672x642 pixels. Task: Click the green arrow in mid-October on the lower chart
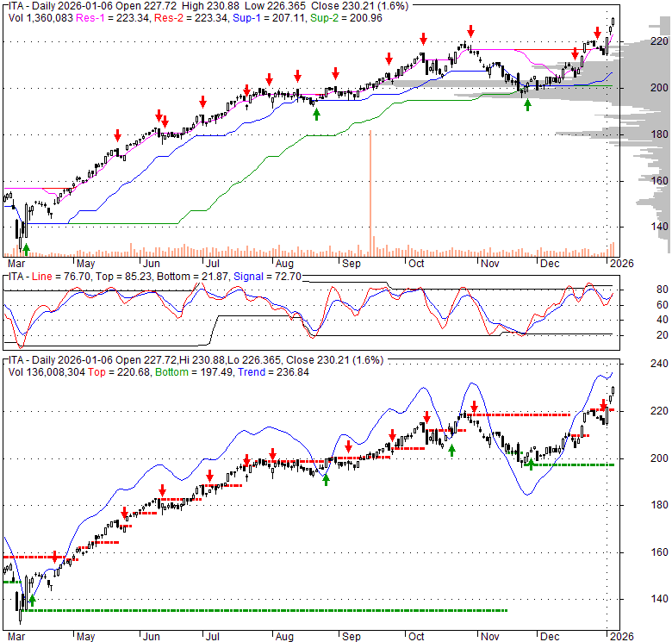[x=451, y=451]
